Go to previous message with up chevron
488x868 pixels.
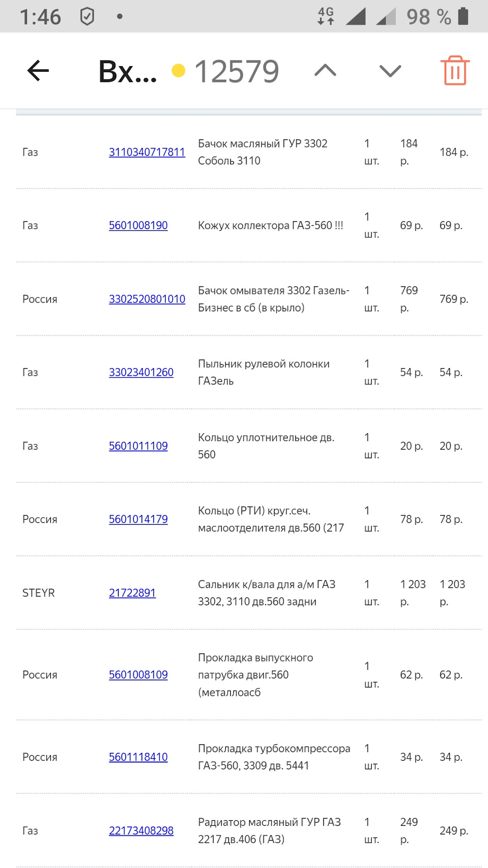(x=325, y=71)
